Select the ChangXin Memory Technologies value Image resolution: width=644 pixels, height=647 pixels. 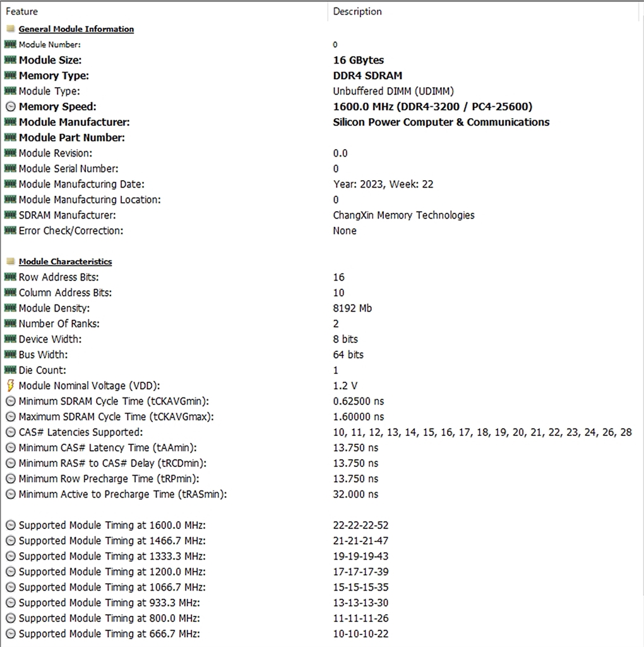(x=403, y=215)
